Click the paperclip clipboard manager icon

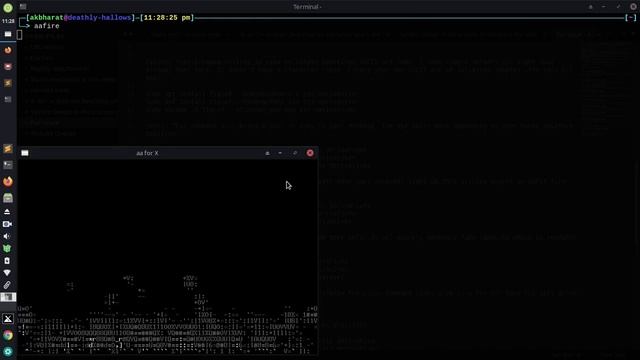(7, 285)
